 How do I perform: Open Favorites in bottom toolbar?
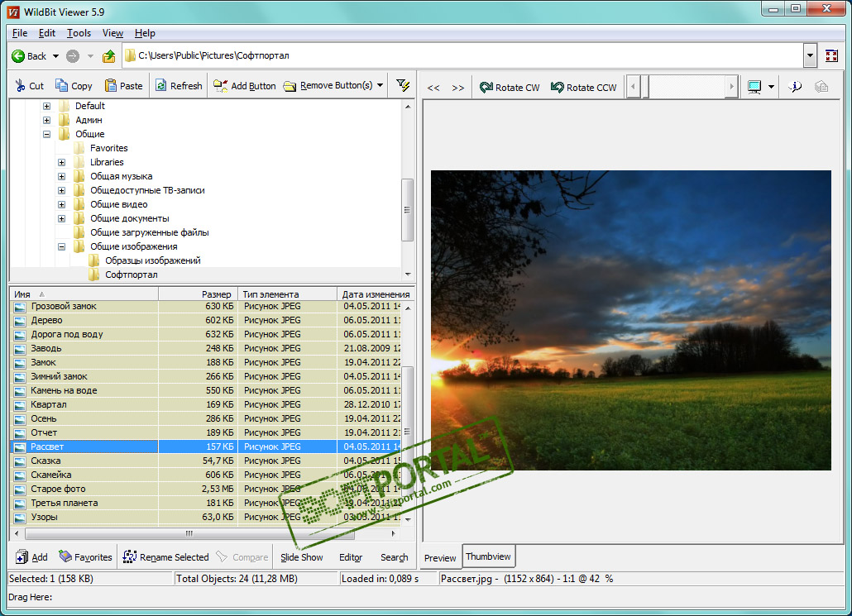(x=85, y=557)
